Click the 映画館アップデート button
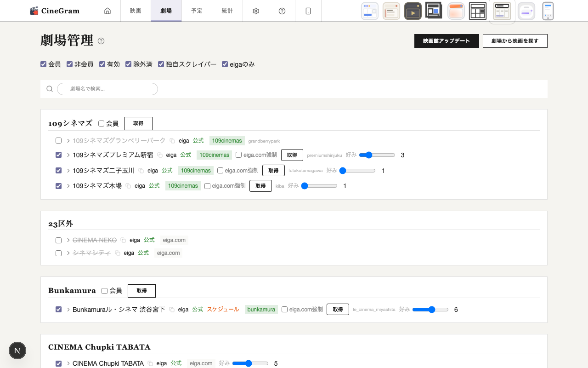588x368 pixels. pyautogui.click(x=447, y=41)
